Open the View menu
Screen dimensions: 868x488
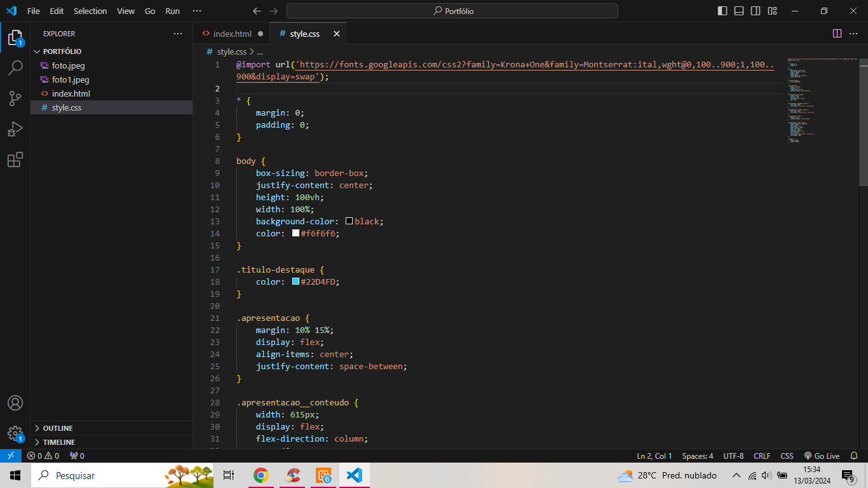point(126,11)
